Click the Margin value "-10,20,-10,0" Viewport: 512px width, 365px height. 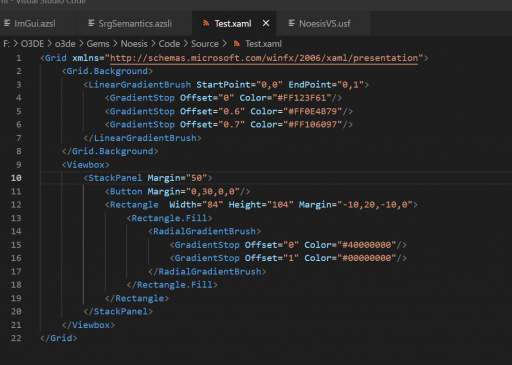tap(375, 205)
